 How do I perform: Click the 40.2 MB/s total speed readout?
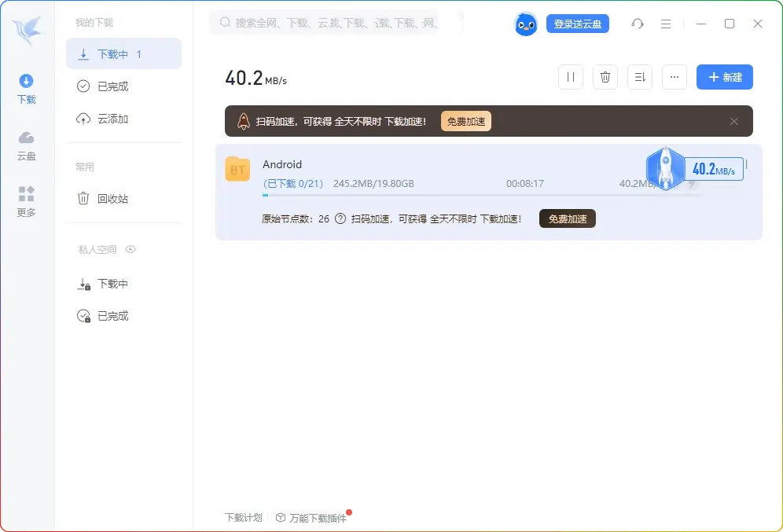(256, 79)
